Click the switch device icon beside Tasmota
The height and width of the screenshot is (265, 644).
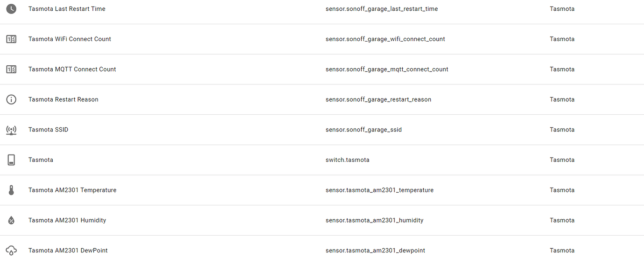11,160
